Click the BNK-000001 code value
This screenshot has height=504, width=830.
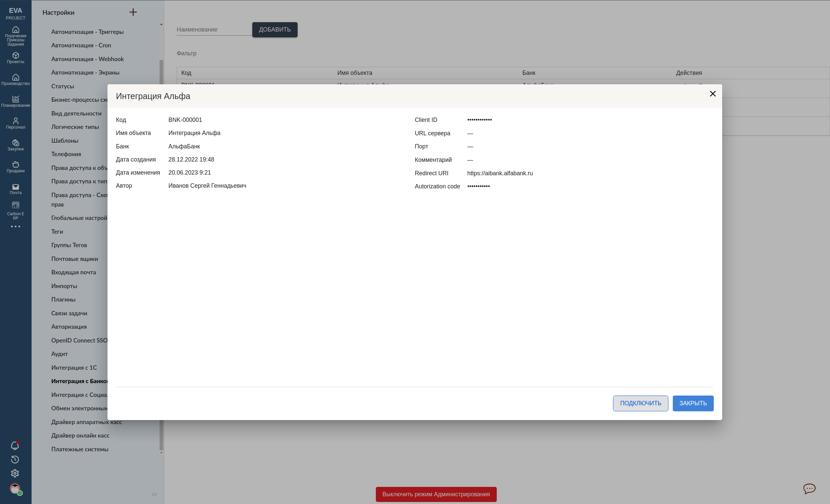pyautogui.click(x=185, y=120)
